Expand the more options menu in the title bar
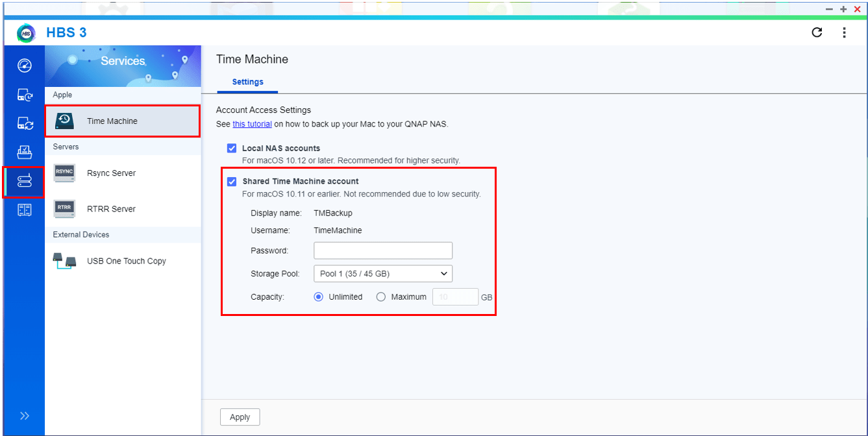Screen dimensions: 868x436 tap(845, 32)
